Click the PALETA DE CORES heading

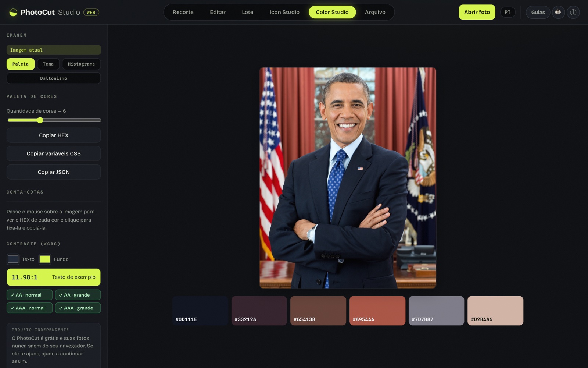point(32,96)
